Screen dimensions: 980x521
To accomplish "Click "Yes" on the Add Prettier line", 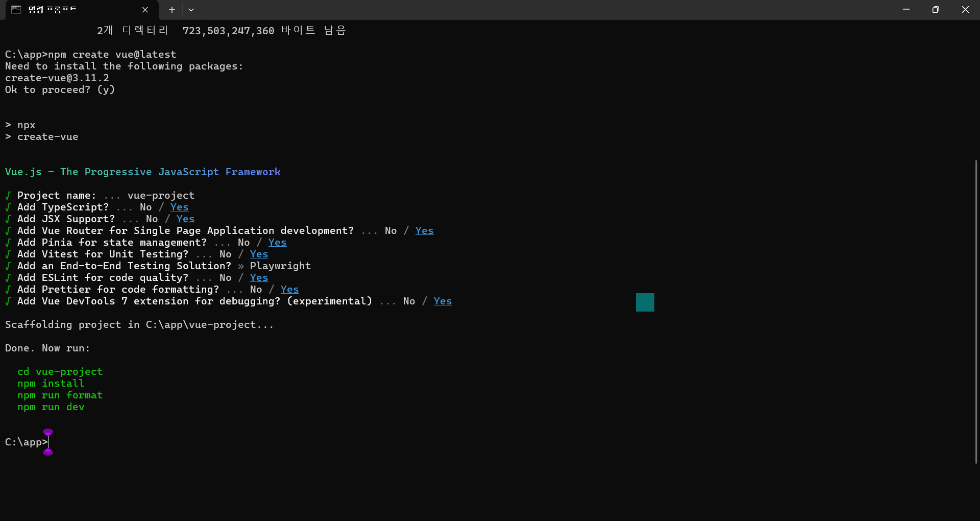I will (x=290, y=289).
